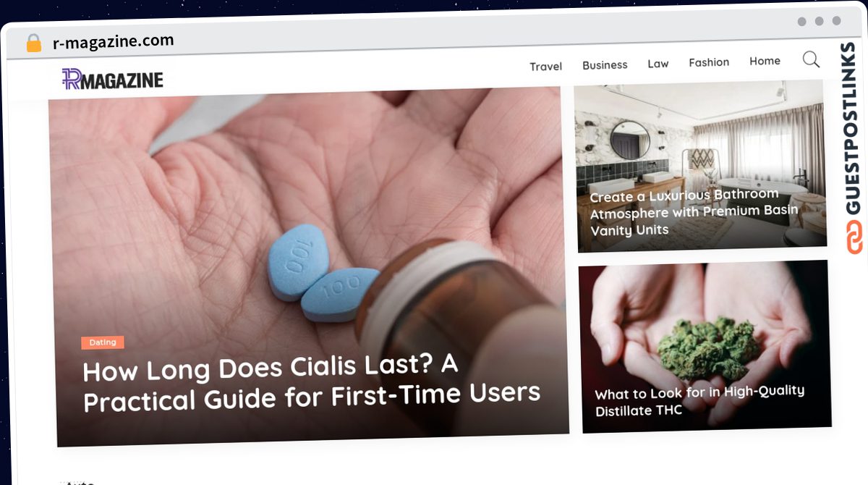Click the GuestPostLinks chain icon
This screenshot has height=485, width=868.
(x=854, y=238)
